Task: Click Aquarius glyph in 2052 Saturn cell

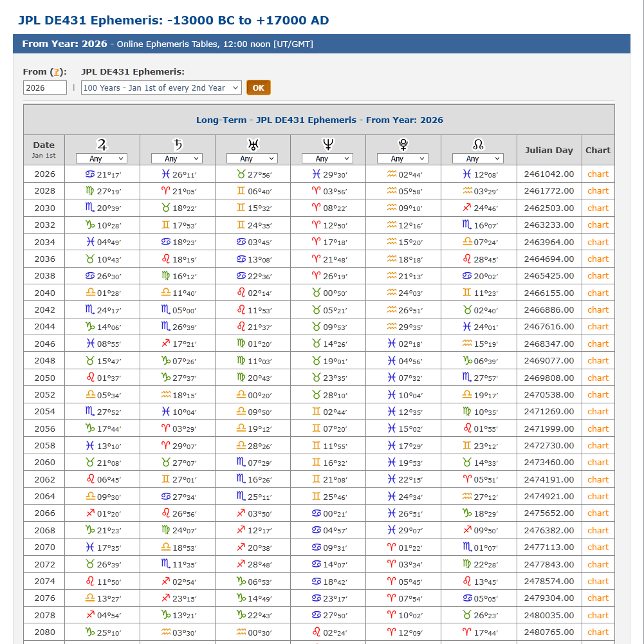Action: tap(165, 394)
